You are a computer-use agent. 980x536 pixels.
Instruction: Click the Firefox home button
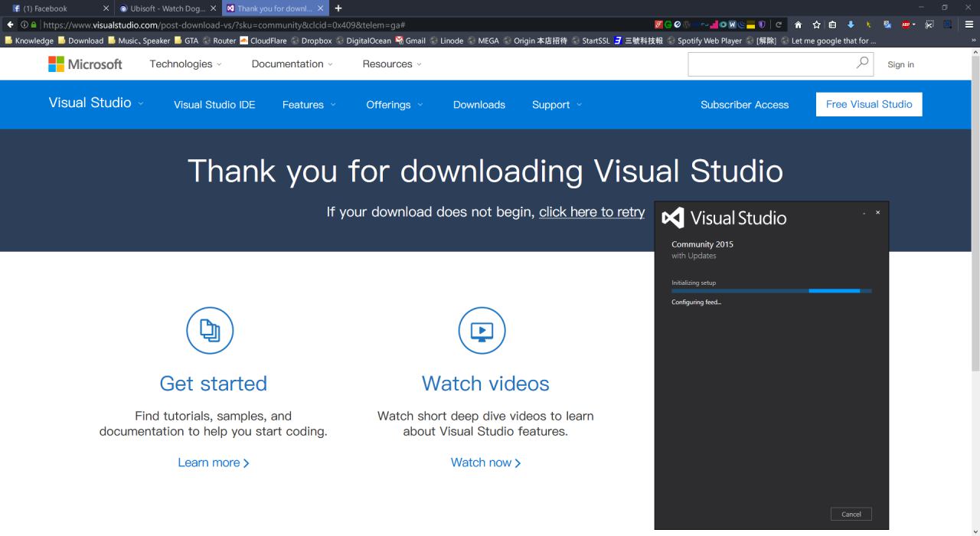click(x=798, y=25)
